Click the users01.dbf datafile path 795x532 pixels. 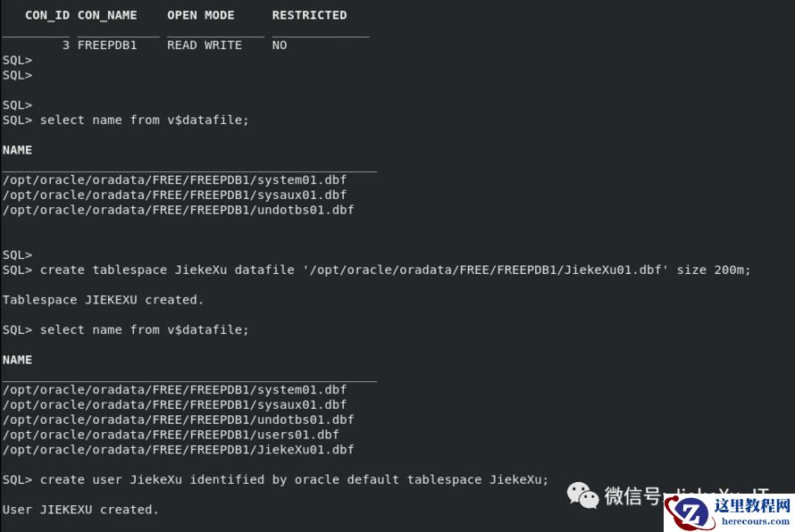click(x=171, y=435)
